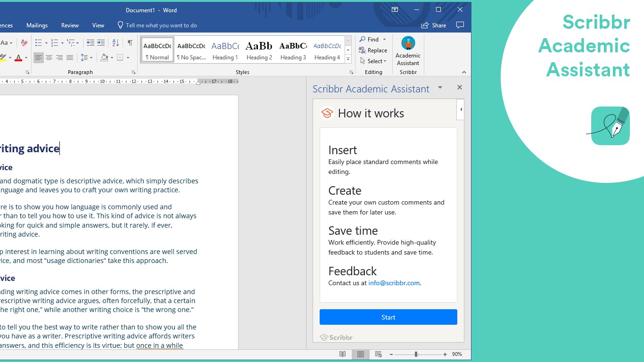Expand the numbering library dropdown arrow
Viewport: 644px width, 362px height.
(62, 43)
